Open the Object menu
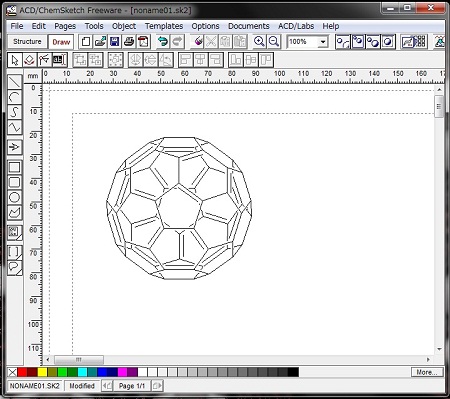The image size is (450, 399). coord(124,26)
